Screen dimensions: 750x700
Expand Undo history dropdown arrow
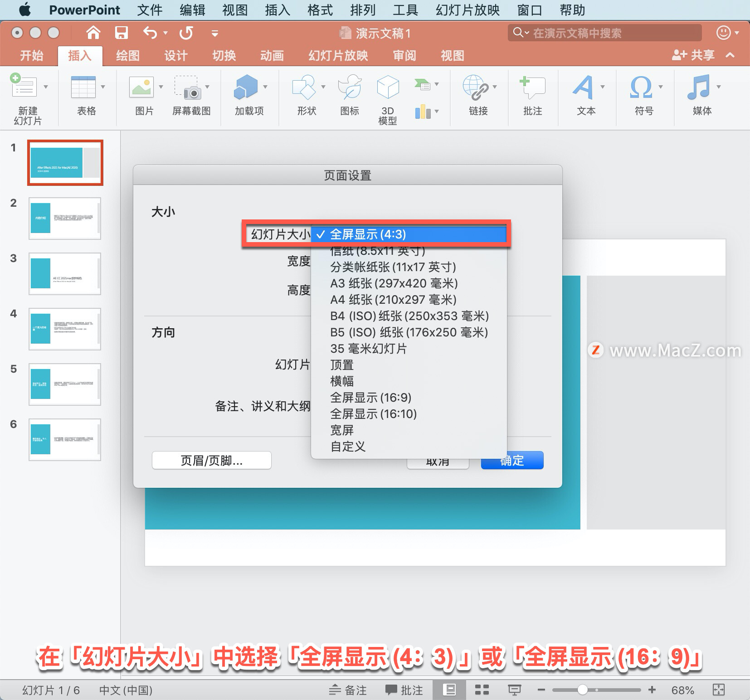pos(166,33)
